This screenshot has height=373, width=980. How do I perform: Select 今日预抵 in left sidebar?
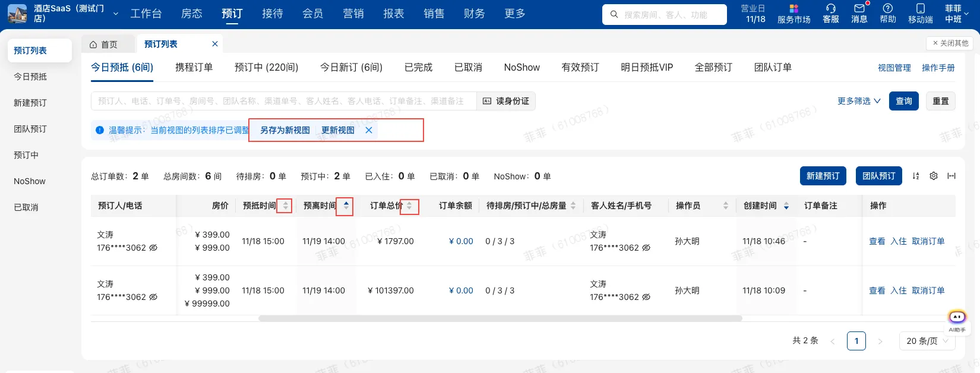[x=30, y=77]
